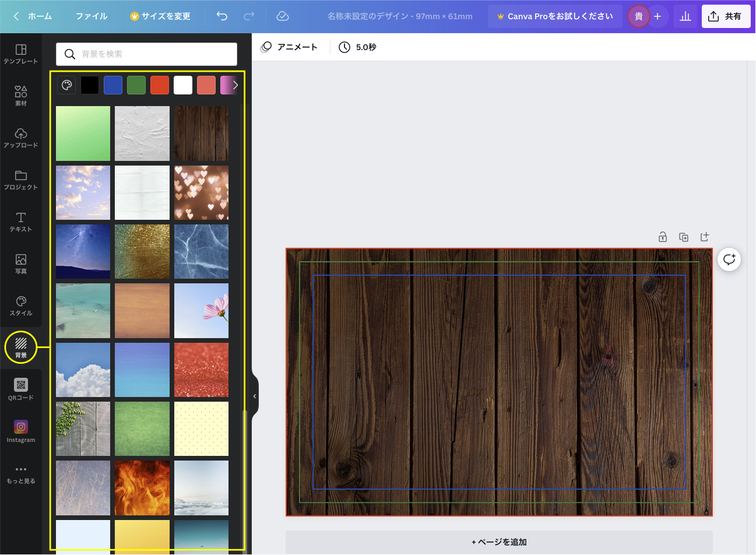The image size is (756, 555).
Task: Choose the white grid paper background
Action: [x=142, y=192]
